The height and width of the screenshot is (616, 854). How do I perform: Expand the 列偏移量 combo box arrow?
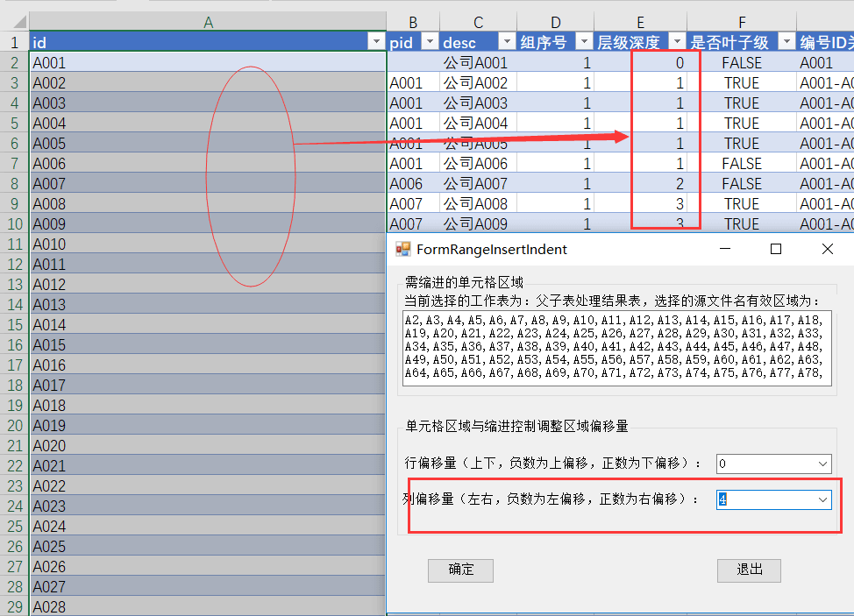pos(822,499)
